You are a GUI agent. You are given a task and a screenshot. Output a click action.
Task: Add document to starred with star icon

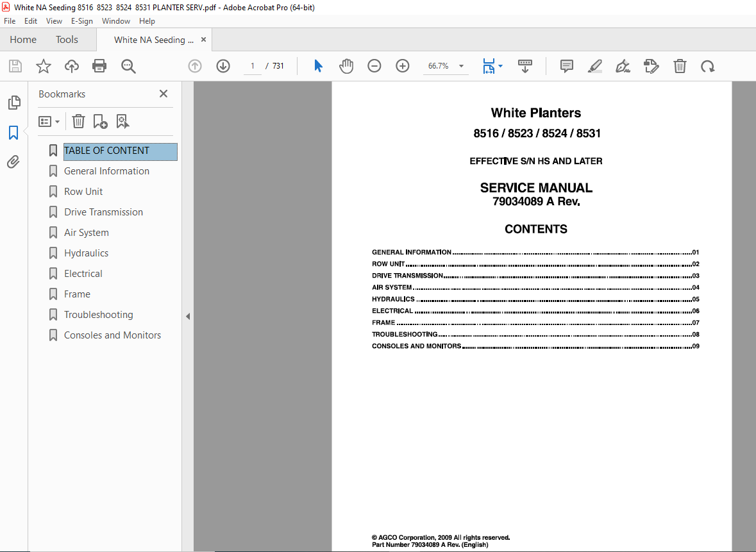44,66
